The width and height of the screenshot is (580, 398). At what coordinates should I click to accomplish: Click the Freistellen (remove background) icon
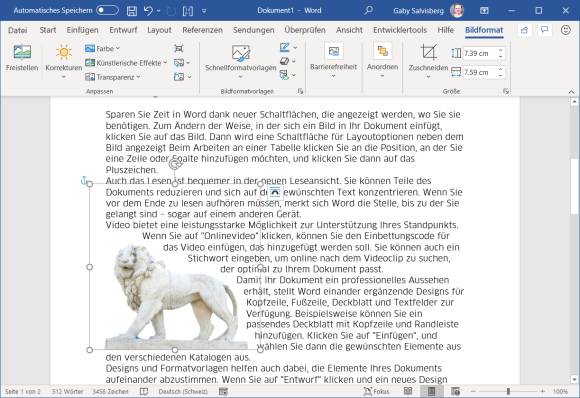22,52
